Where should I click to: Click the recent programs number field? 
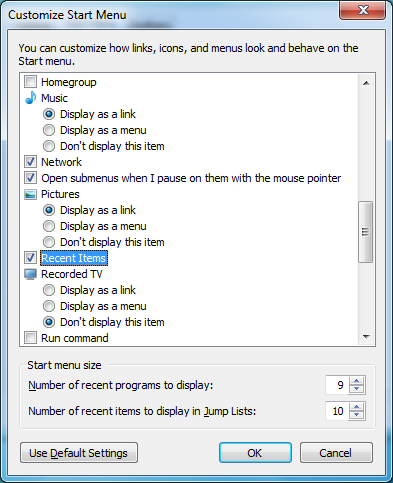pyautogui.click(x=337, y=385)
